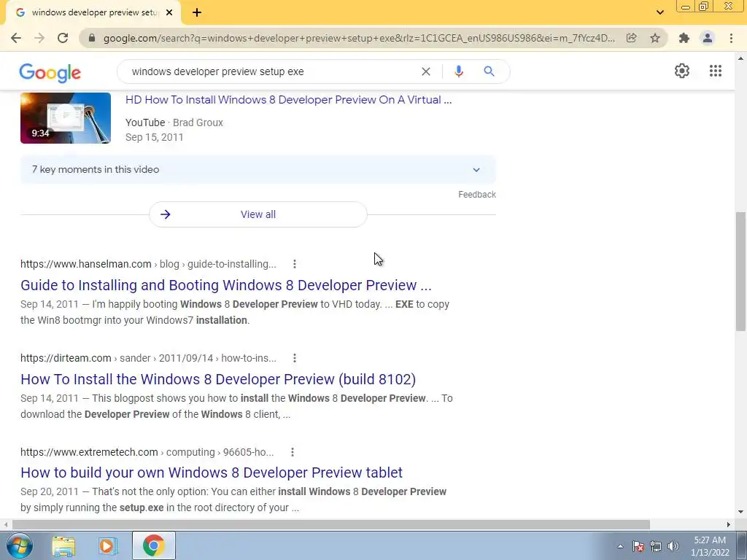The image size is (747, 560).
Task: Click the blue search magnifier
Action: [x=489, y=71]
